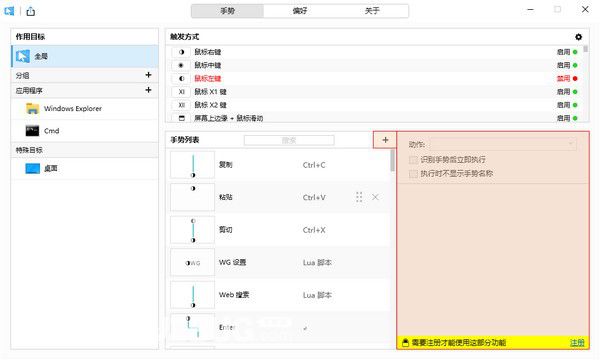The height and width of the screenshot is (360, 600).
Task: Click the X2 key trigger icon
Action: [x=181, y=105]
